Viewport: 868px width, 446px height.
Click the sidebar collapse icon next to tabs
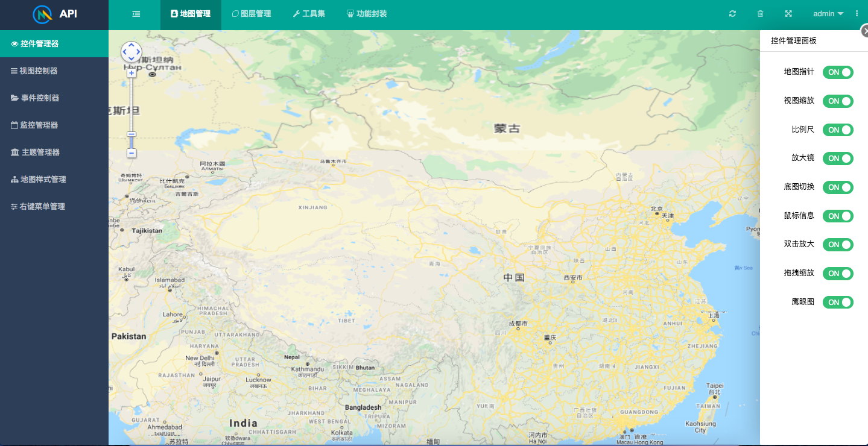(136, 13)
